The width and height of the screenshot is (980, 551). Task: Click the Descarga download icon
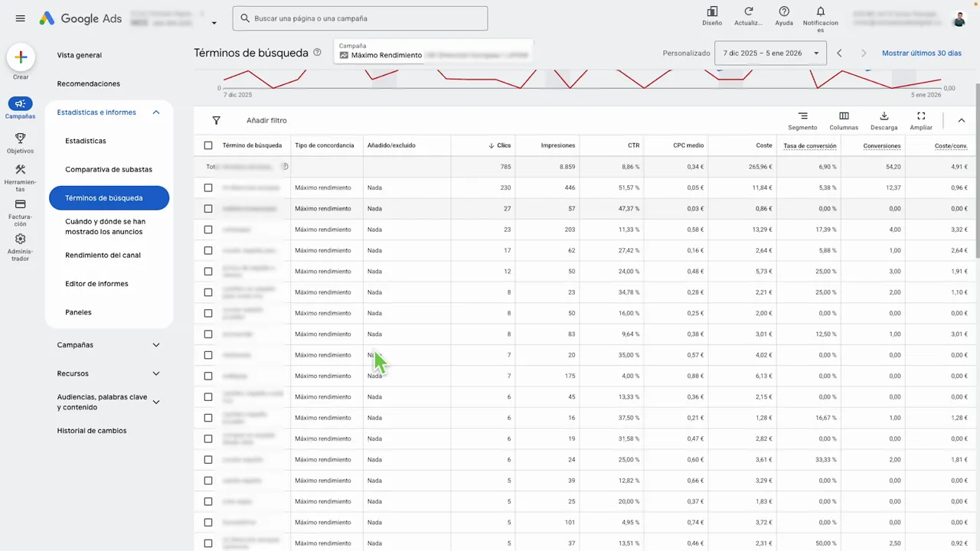884,116
